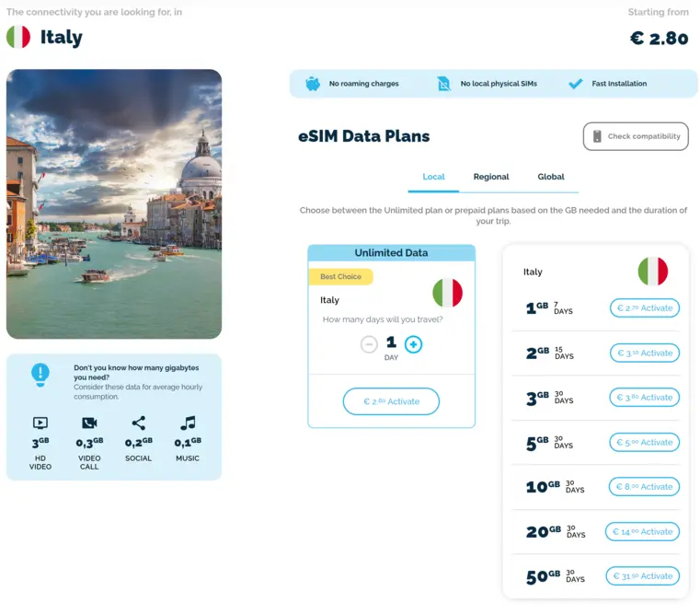Click the Italy flag in the header
The image size is (700, 614).
tap(18, 37)
